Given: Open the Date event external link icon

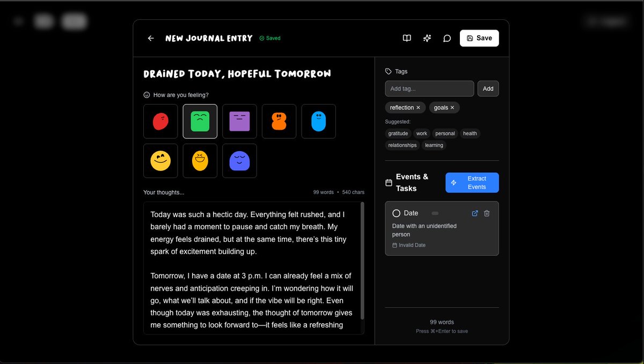Looking at the screenshot, I should click(475, 213).
